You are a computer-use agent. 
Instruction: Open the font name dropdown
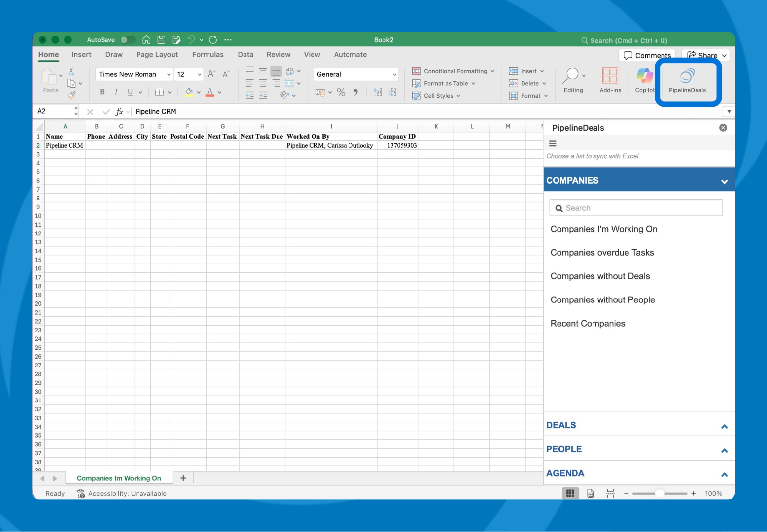coord(169,75)
